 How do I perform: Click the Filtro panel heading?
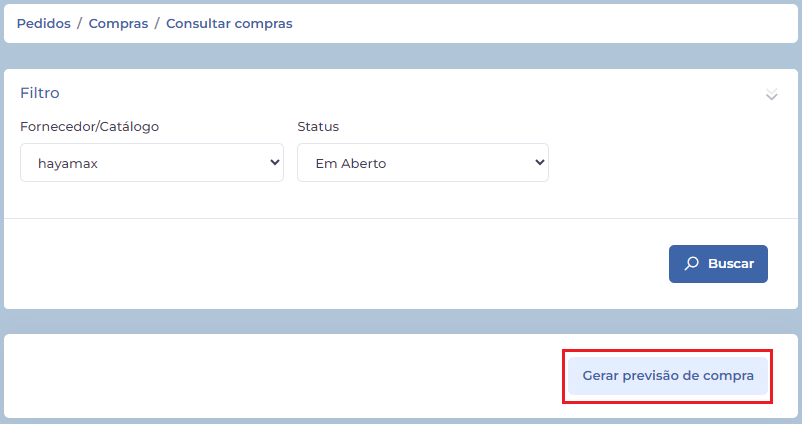click(x=40, y=93)
